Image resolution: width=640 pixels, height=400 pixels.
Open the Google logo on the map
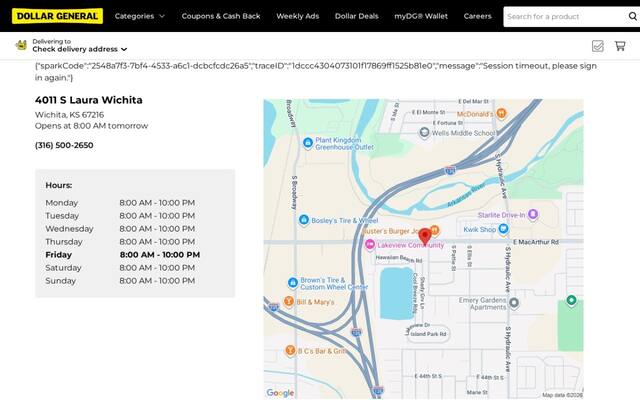[280, 393]
